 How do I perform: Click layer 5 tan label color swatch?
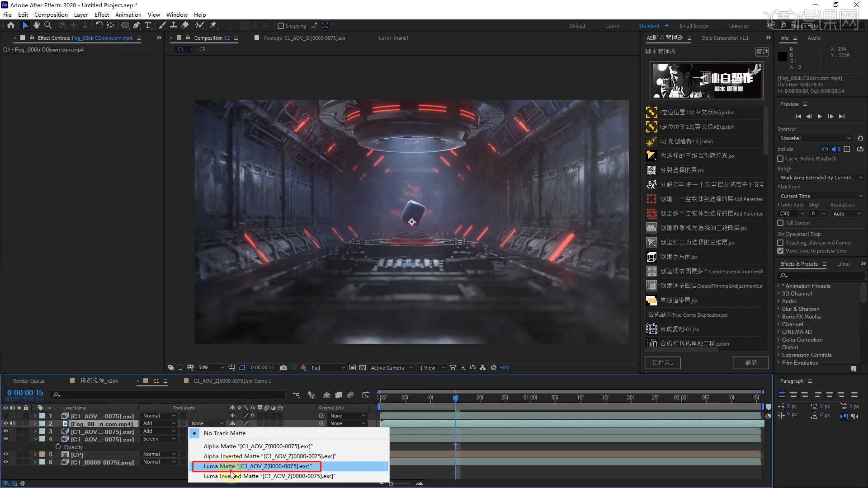click(42, 454)
